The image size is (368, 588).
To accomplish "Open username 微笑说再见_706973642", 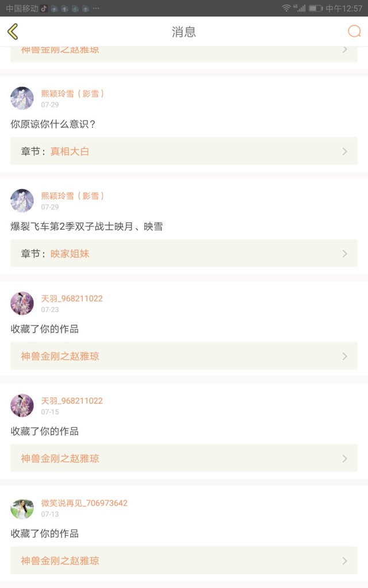I will pyautogui.click(x=84, y=503).
